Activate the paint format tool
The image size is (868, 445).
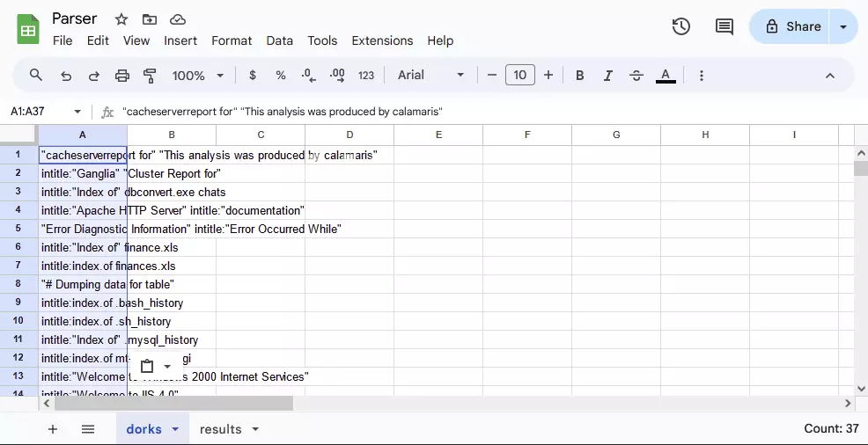coord(150,76)
